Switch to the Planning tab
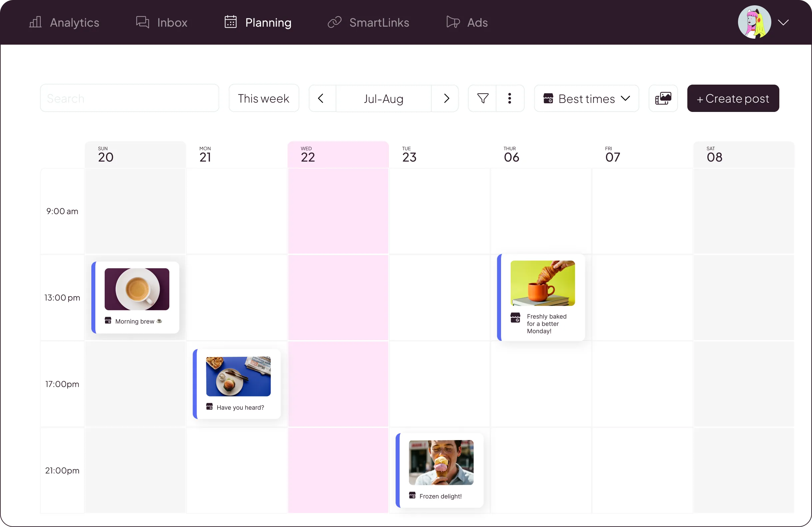This screenshot has width=812, height=527. click(258, 23)
